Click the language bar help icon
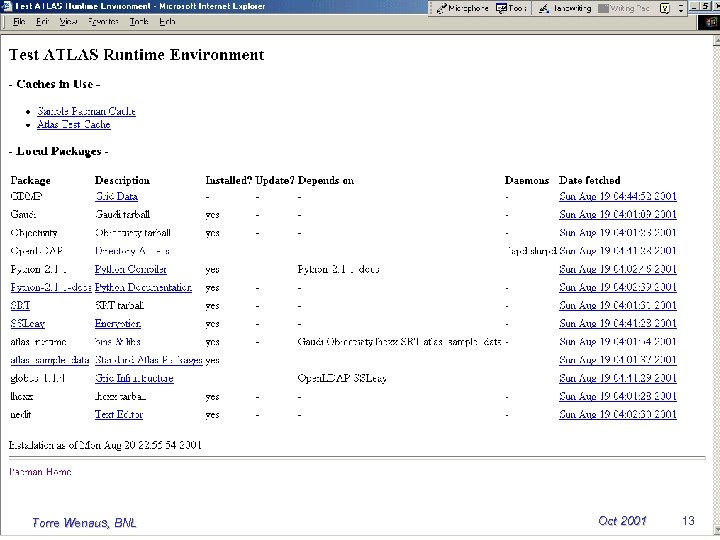This screenshot has height=540, width=720. (x=664, y=8)
